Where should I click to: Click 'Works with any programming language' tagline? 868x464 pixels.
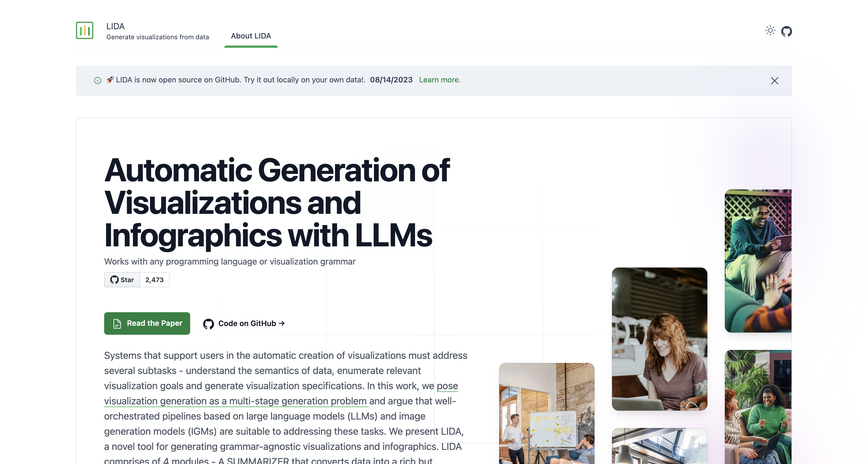click(230, 262)
